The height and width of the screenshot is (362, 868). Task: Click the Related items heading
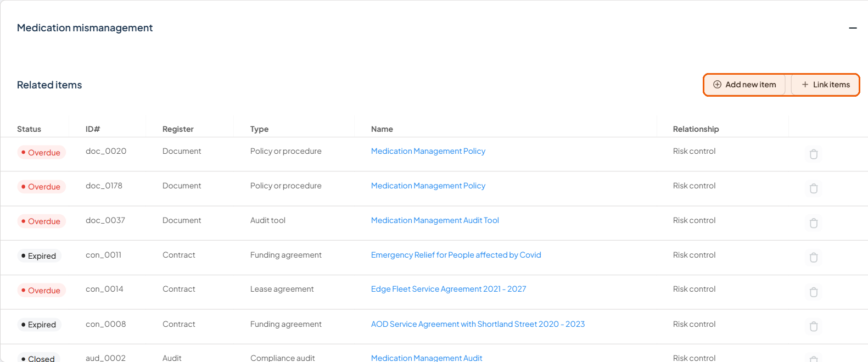tap(49, 85)
